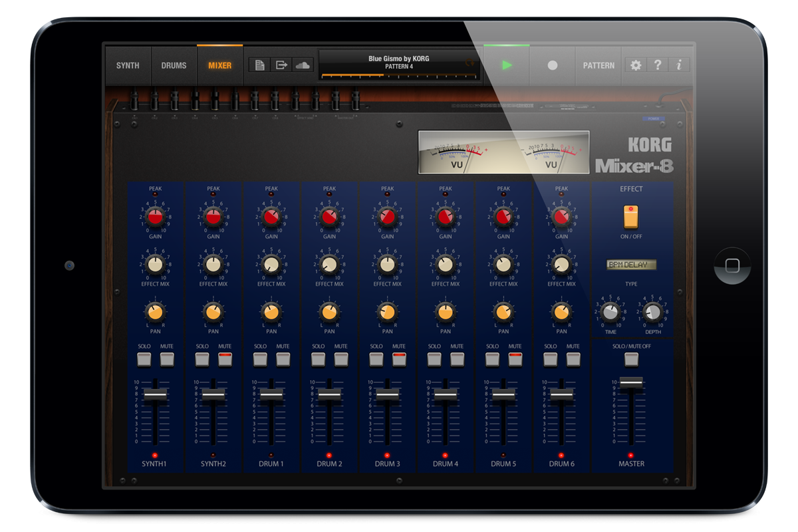798x532 pixels.
Task: Mute the DRUM 2 channel
Action: point(341,359)
